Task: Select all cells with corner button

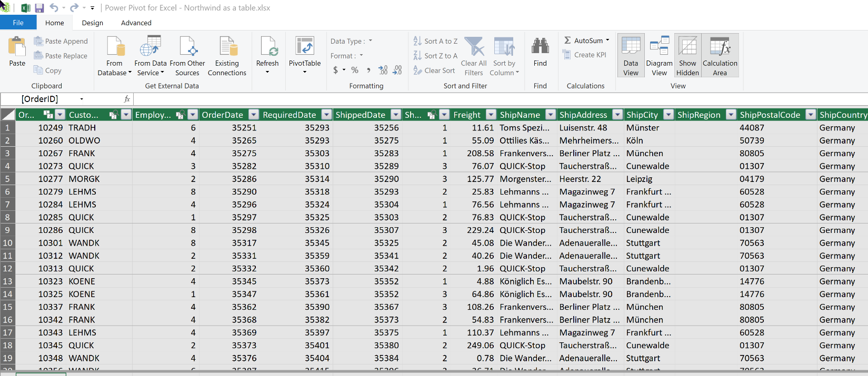Action: [x=8, y=115]
